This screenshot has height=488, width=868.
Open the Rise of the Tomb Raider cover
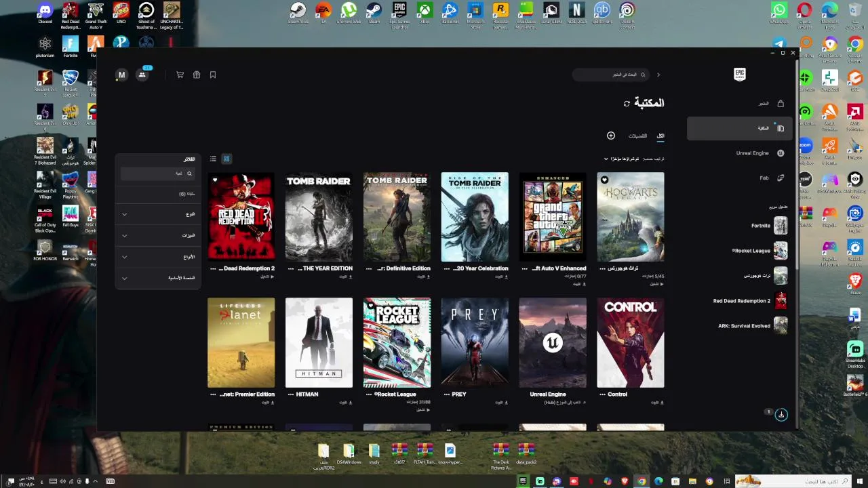tap(475, 217)
